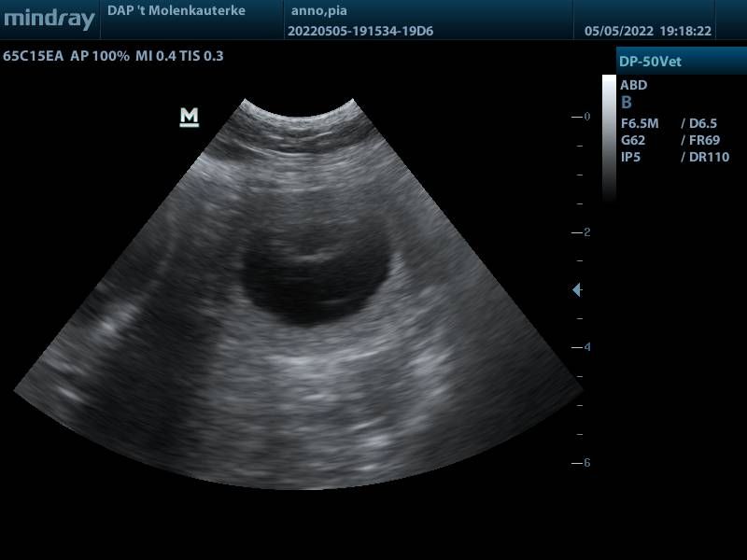The height and width of the screenshot is (560, 747).
Task: Click the B mode indicator
Action: pos(627,104)
